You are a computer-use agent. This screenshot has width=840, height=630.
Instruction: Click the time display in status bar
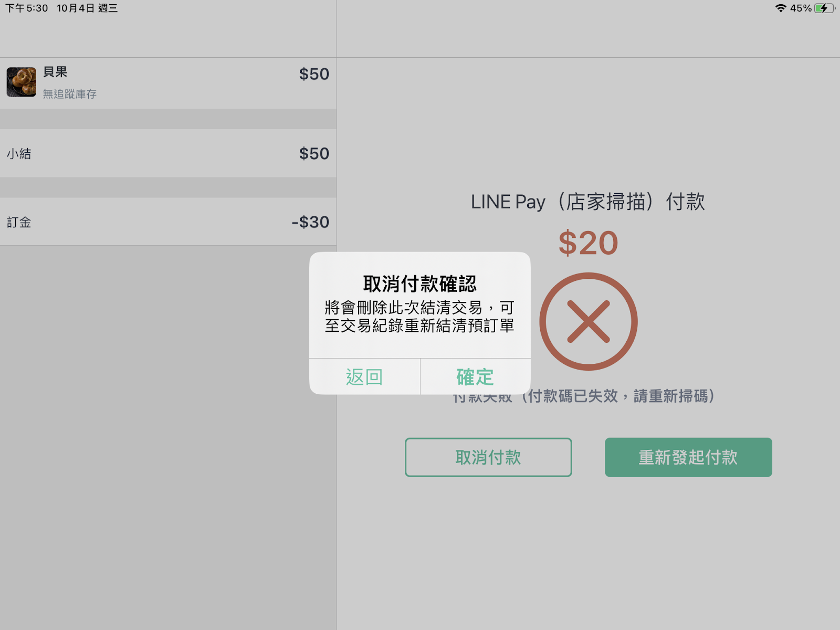(27, 8)
